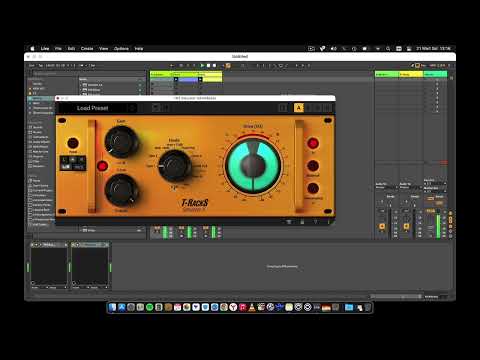The width and height of the screenshot is (480, 360).
Task: Click the help icon in plugin footer
Action: [315, 222]
